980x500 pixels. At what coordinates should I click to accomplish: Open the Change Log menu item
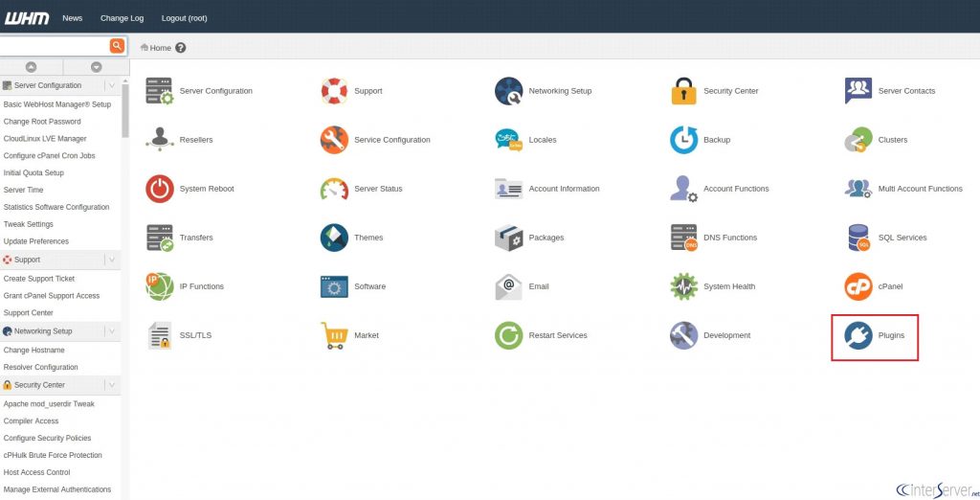122,18
